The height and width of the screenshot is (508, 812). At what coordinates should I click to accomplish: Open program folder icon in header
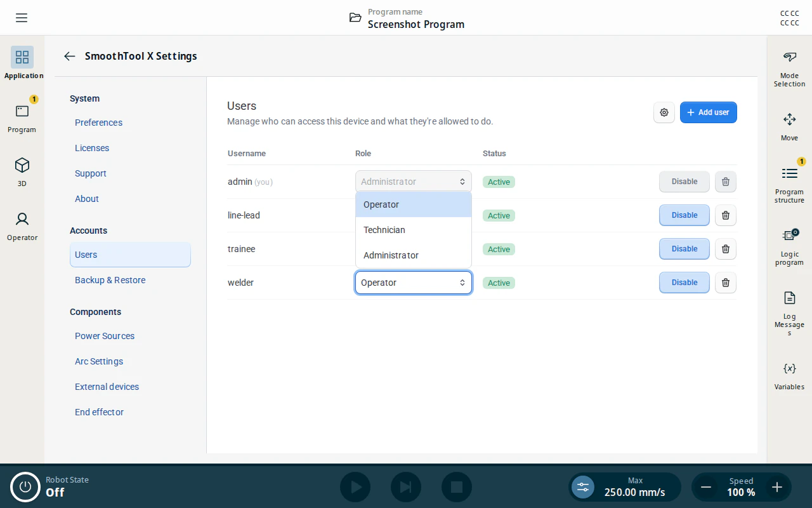(x=355, y=18)
